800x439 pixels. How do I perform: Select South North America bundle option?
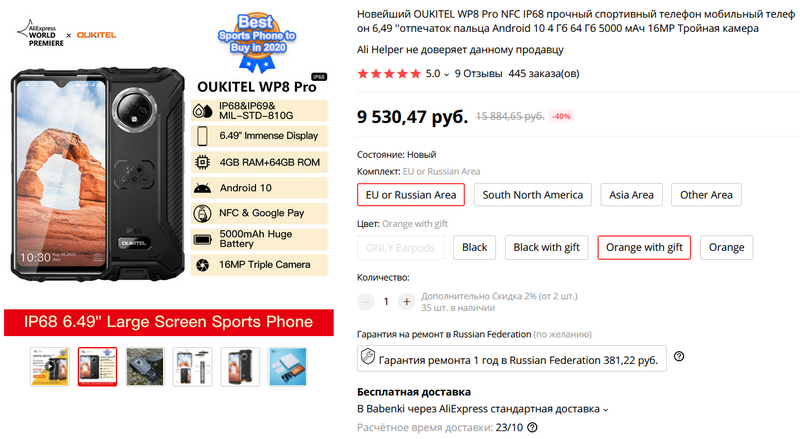pos(533,194)
